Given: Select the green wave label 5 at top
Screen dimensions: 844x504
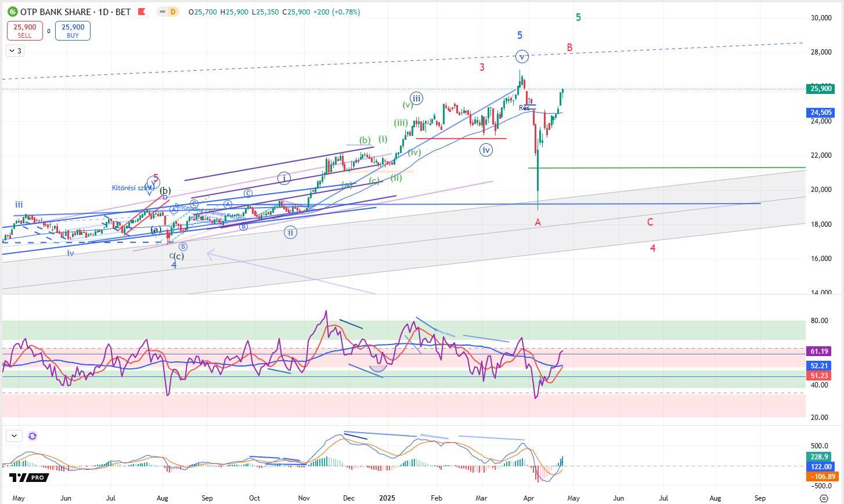Looking at the screenshot, I should coord(578,17).
